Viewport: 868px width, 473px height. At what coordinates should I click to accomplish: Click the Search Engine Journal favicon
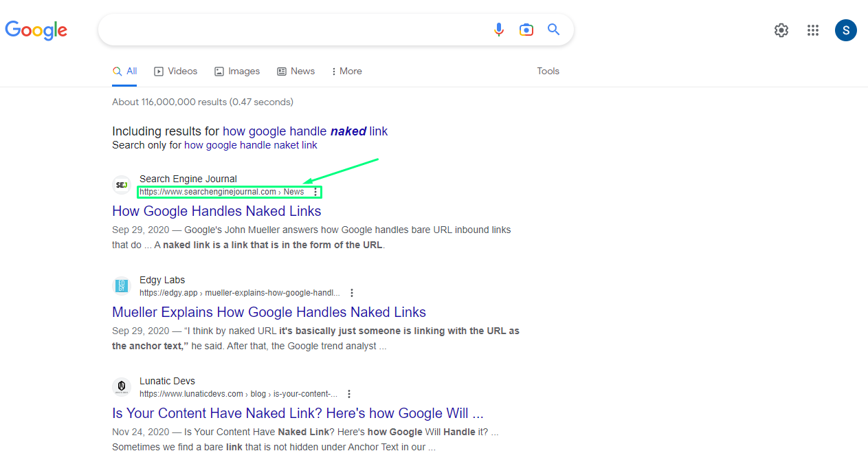click(x=122, y=185)
